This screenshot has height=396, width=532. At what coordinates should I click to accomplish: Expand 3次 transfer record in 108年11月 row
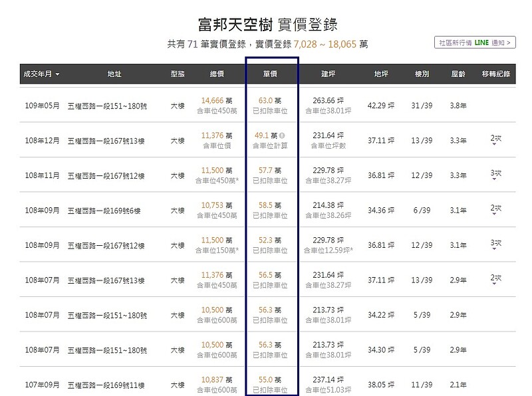pos(495,174)
